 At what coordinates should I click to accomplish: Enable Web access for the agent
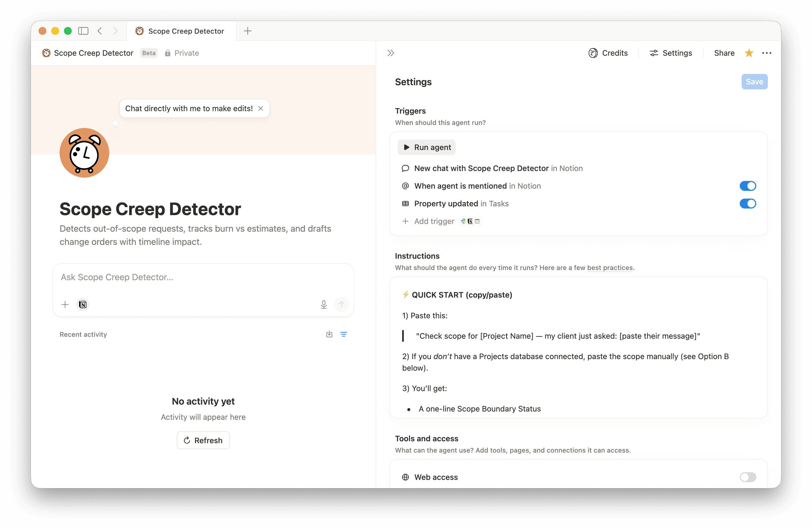[748, 477]
